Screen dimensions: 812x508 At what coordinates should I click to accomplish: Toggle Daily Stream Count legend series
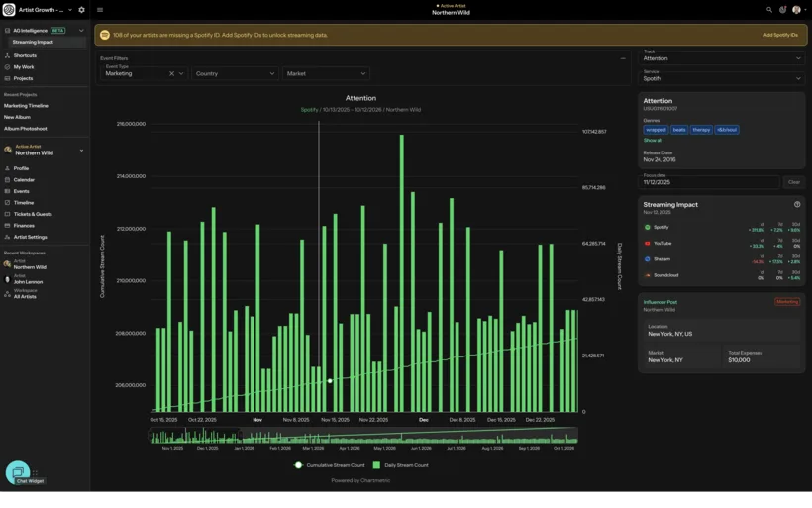pos(401,465)
